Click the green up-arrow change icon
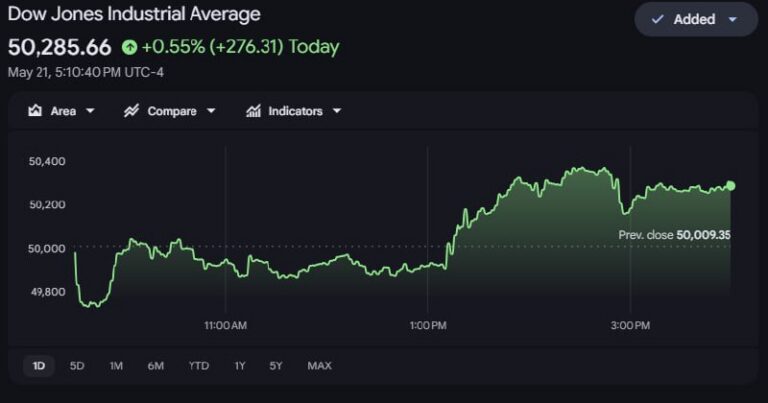Screen dimensions: 768x403 coord(129,47)
